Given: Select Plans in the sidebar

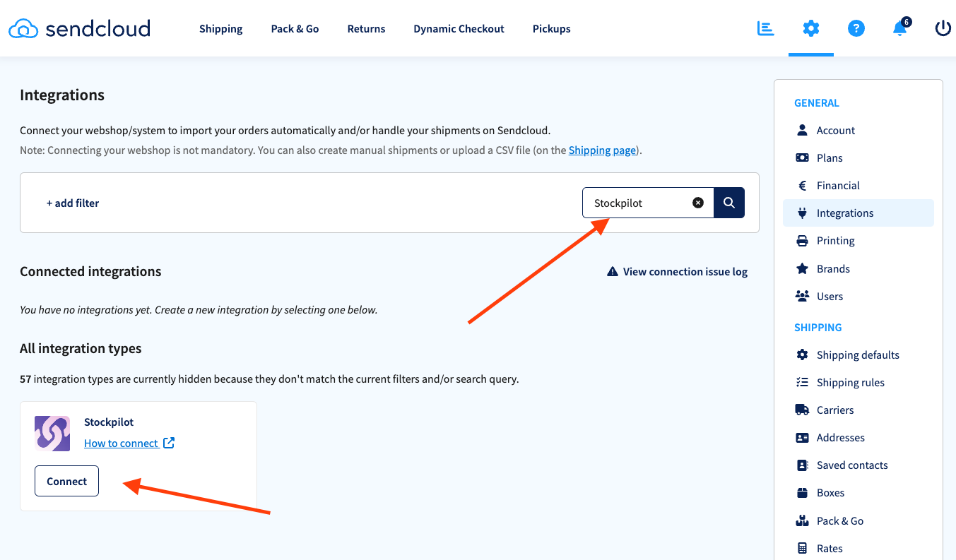Looking at the screenshot, I should pyautogui.click(x=858, y=157).
